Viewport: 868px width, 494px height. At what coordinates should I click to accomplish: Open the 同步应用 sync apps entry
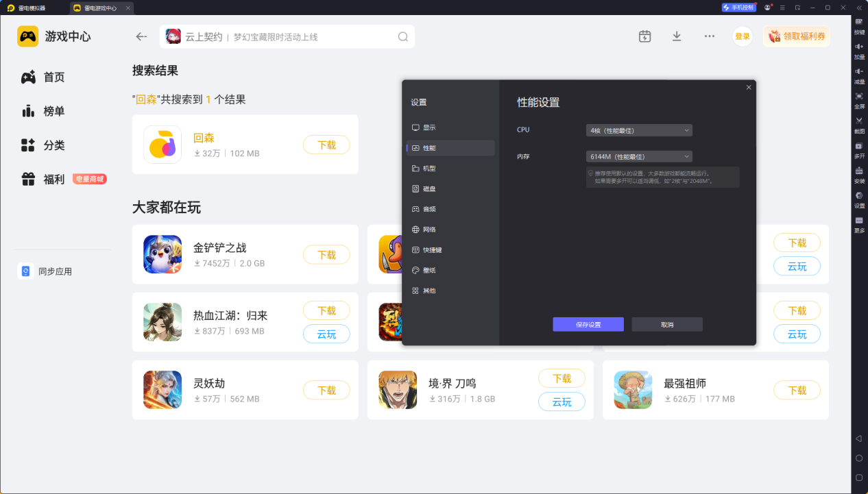tap(46, 271)
